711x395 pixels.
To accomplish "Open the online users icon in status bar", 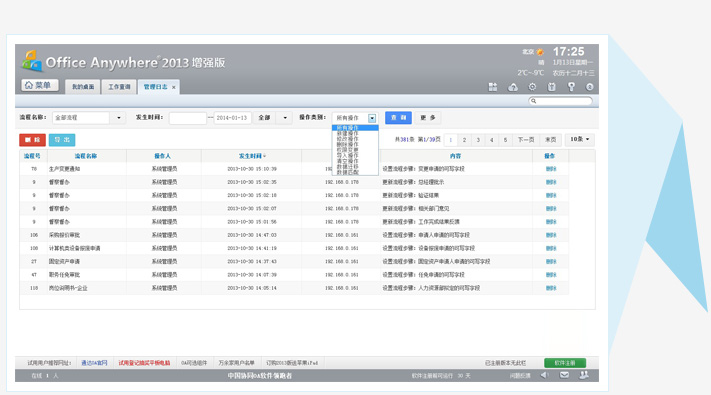I will pyautogui.click(x=584, y=375).
